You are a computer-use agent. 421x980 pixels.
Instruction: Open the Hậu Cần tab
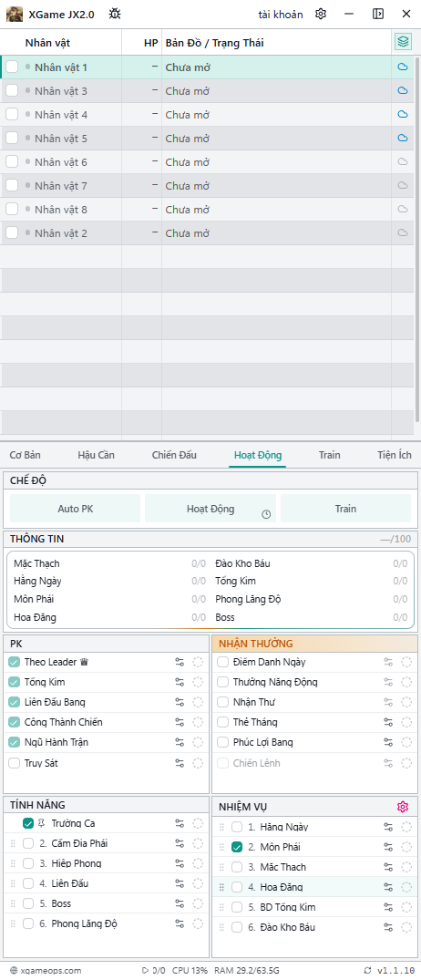[x=97, y=455]
